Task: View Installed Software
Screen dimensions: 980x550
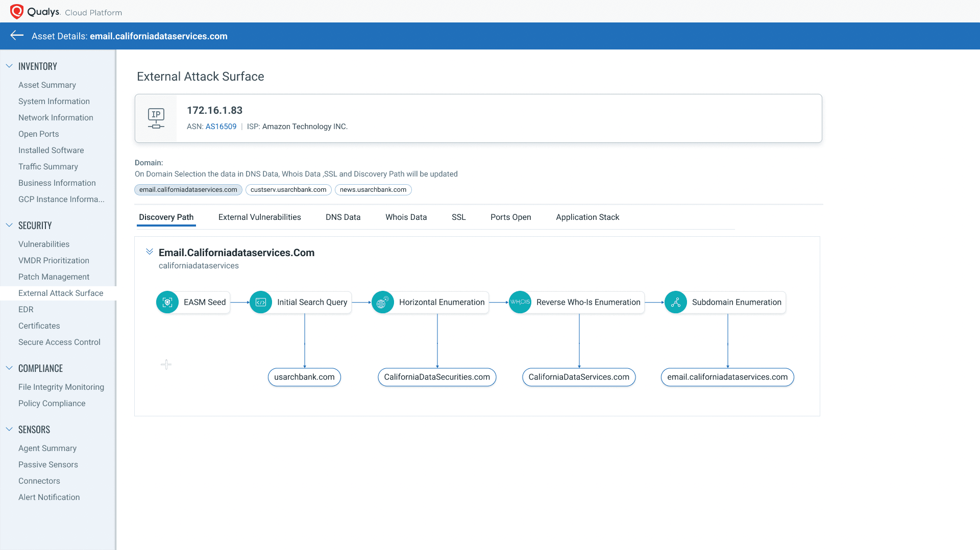Action: click(51, 151)
